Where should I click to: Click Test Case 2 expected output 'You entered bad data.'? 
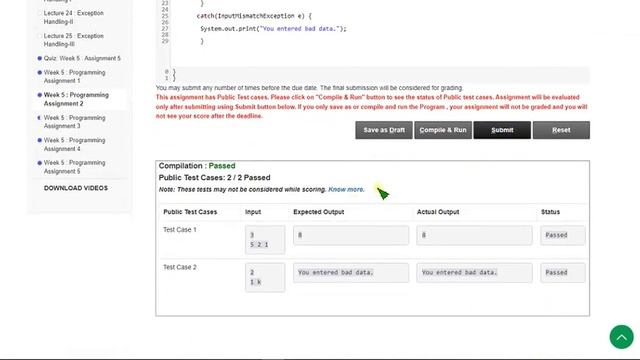tap(351, 273)
